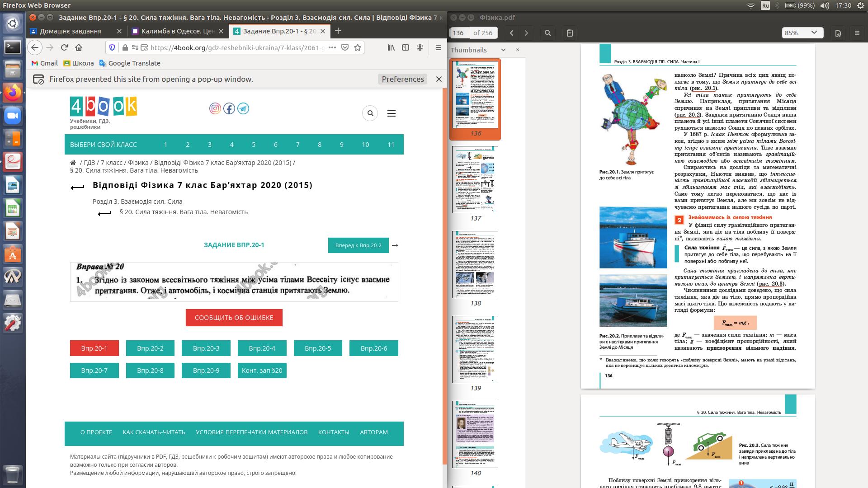Select class 7 in class menu
Viewport: 868px width, 488px height.
coord(297,145)
